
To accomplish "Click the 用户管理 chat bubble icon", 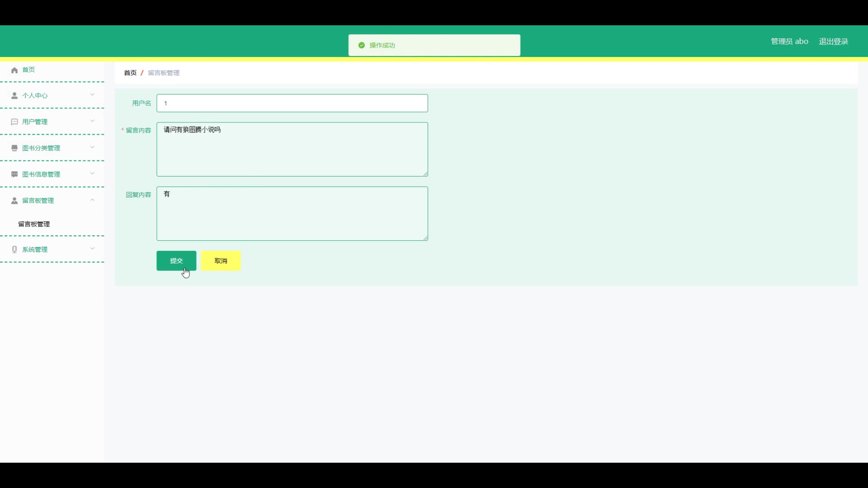I will pyautogui.click(x=14, y=122).
